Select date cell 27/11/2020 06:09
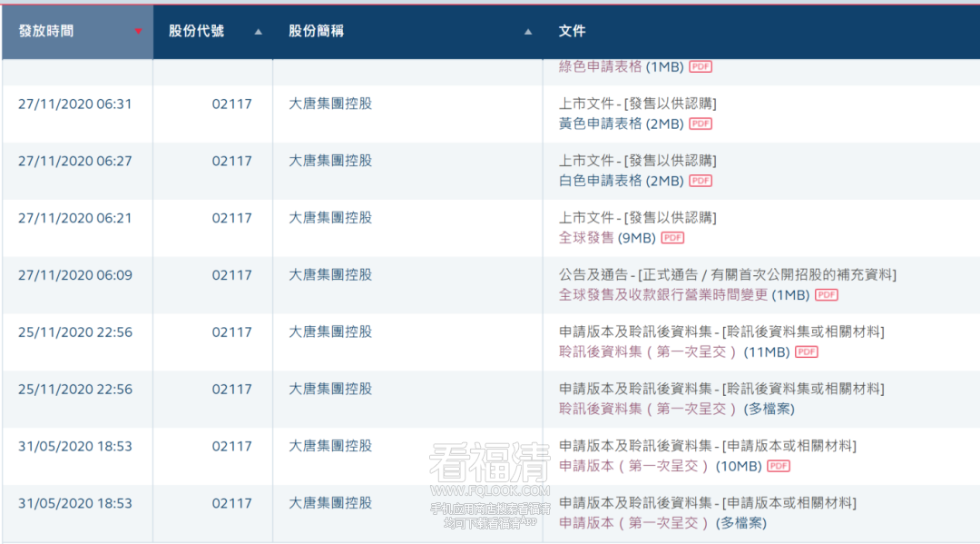The image size is (980, 544). 75,274
